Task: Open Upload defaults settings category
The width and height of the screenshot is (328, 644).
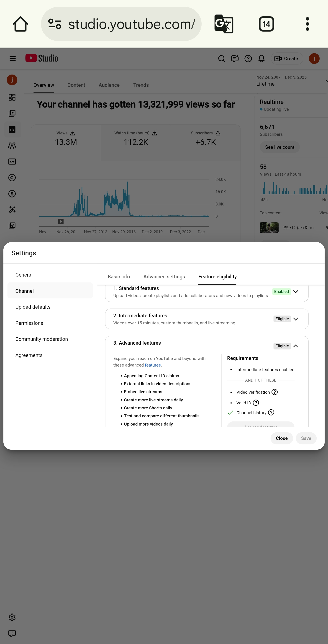Action: coord(50,307)
